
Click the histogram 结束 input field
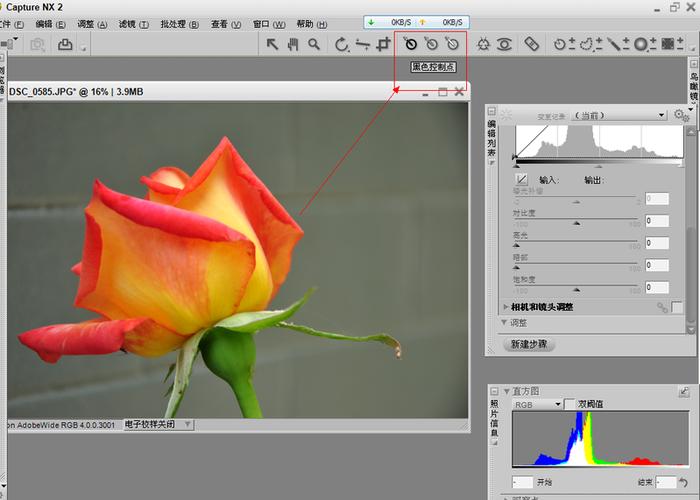pos(666,482)
